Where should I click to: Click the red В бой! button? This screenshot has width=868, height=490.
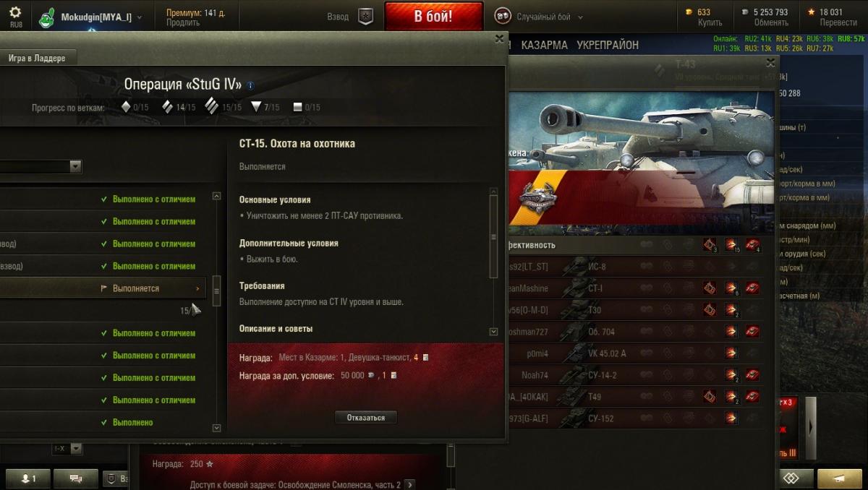(x=434, y=16)
